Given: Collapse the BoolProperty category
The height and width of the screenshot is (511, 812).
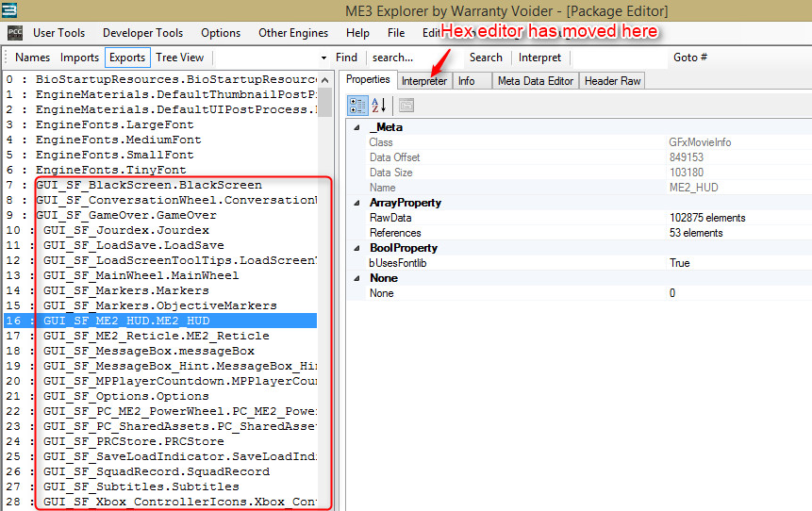Looking at the screenshot, I should (x=356, y=248).
